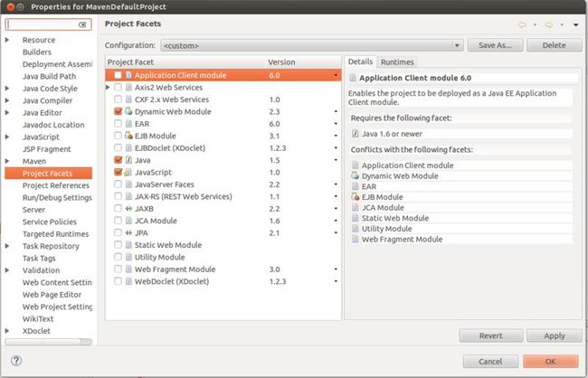The height and width of the screenshot is (378, 588).
Task: Expand the Java Compiler tree node
Action: pyautogui.click(x=7, y=100)
